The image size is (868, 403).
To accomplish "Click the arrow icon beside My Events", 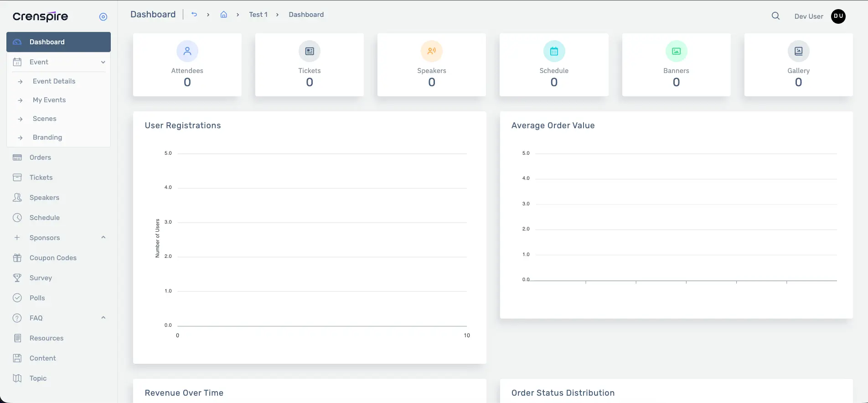I will [20, 100].
